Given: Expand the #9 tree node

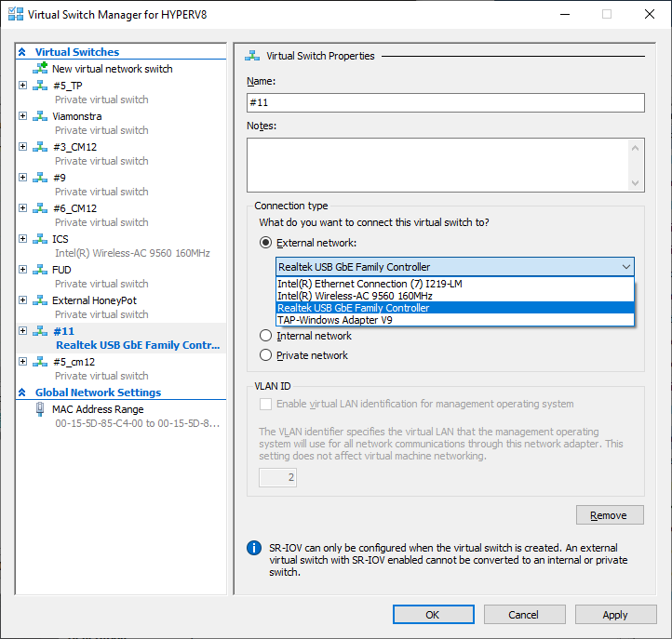Looking at the screenshot, I should [x=22, y=178].
